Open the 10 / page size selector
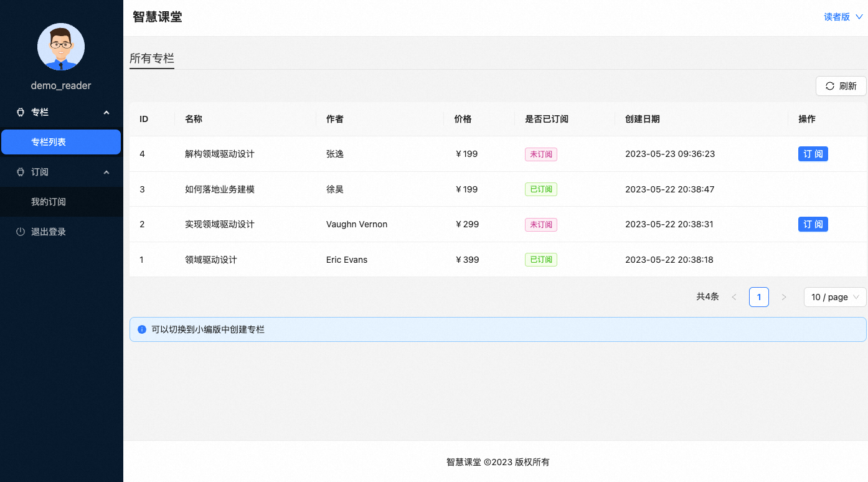This screenshot has width=868, height=482. click(x=835, y=297)
